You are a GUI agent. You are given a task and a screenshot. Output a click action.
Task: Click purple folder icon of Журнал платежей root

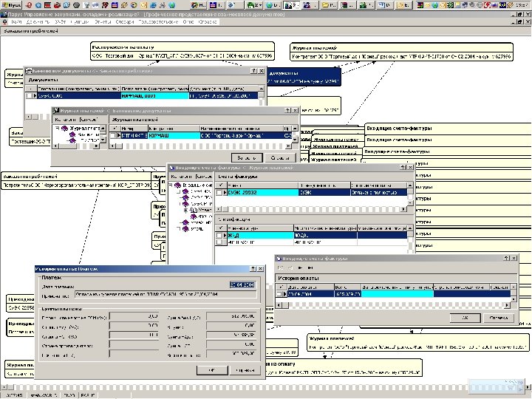point(64,129)
